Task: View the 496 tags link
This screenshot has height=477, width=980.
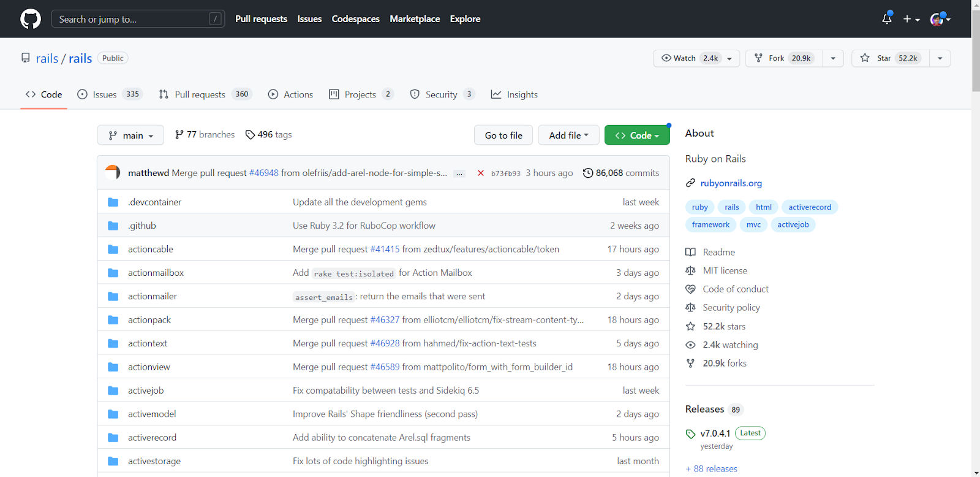Action: 268,134
